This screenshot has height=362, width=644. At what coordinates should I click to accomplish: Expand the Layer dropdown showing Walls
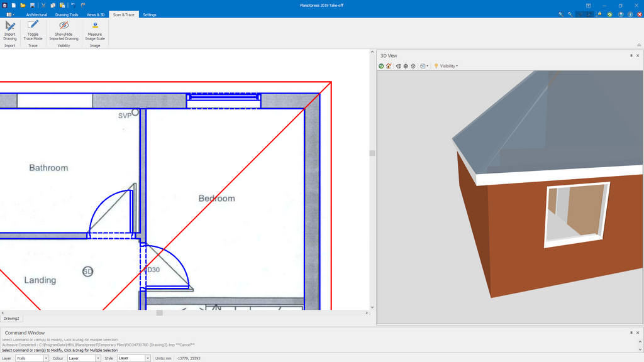pos(46,358)
